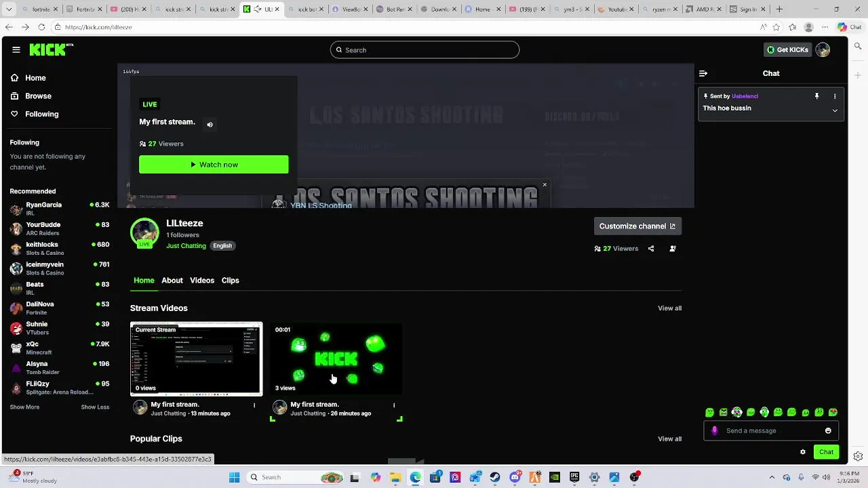Screen dimensions: 868x488
Task: Expand pinned message chevron
Action: 835,110
